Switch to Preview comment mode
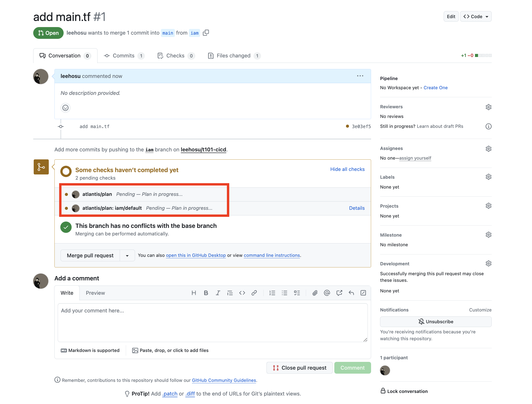Image resolution: width=532 pixels, height=404 pixels. (x=95, y=293)
